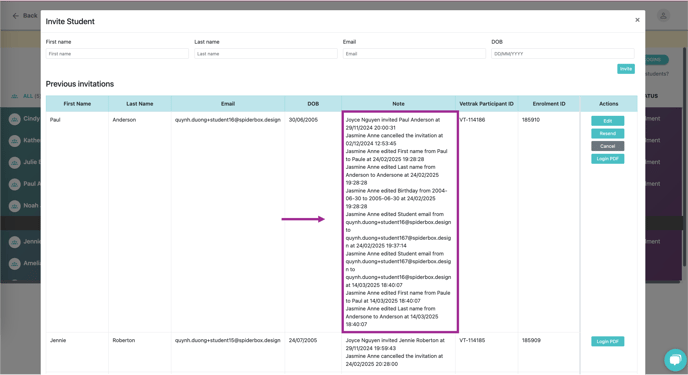This screenshot has height=375, width=688.
Task: Open Login PDF for Jennie Roberton
Action: point(607,341)
